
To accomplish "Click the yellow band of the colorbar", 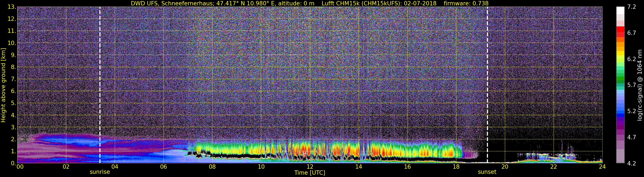I will 620,53.
